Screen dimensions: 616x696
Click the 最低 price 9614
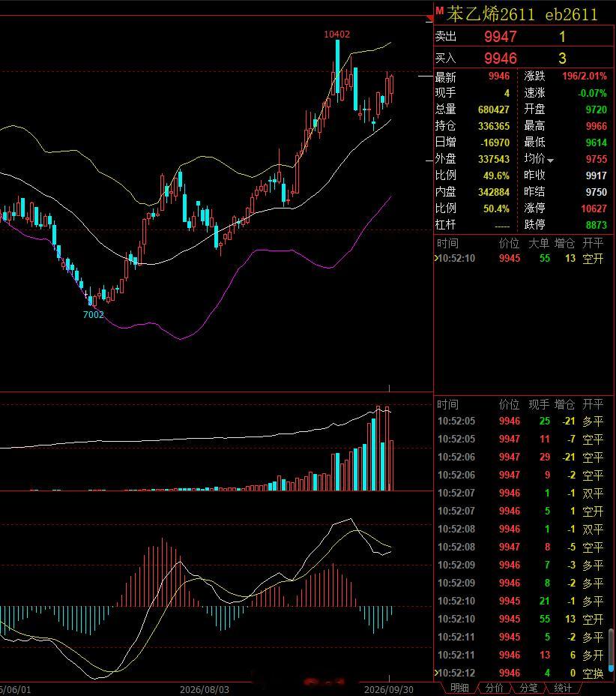[596, 142]
